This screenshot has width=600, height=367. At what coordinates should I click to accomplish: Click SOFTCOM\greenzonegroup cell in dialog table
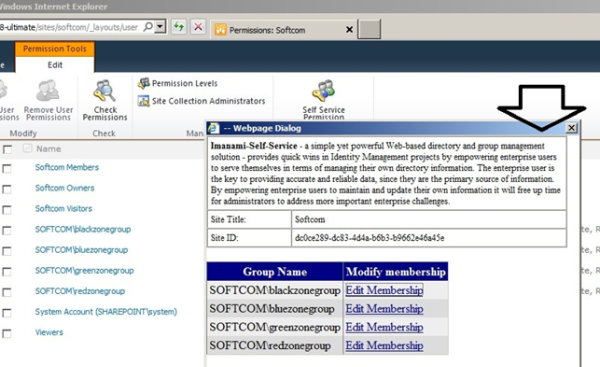click(275, 327)
